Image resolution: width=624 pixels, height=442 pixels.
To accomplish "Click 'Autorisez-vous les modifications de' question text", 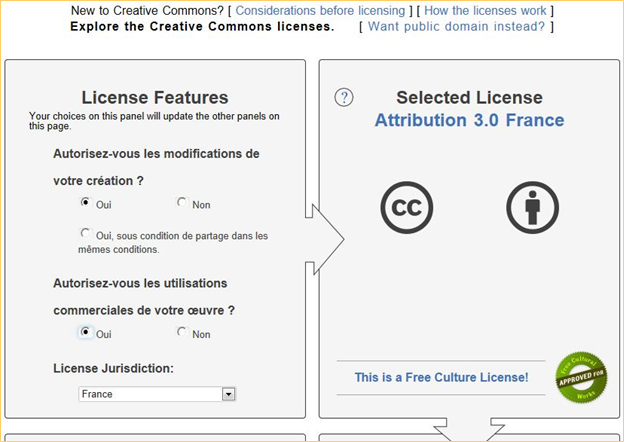I will click(156, 154).
